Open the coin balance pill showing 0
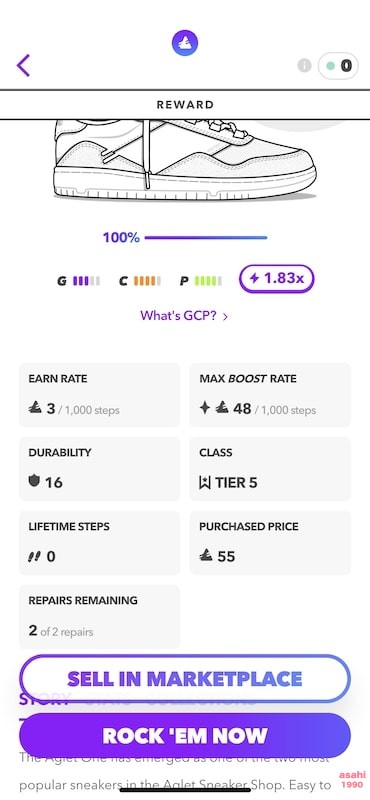The height and width of the screenshot is (800, 370). pyautogui.click(x=337, y=65)
